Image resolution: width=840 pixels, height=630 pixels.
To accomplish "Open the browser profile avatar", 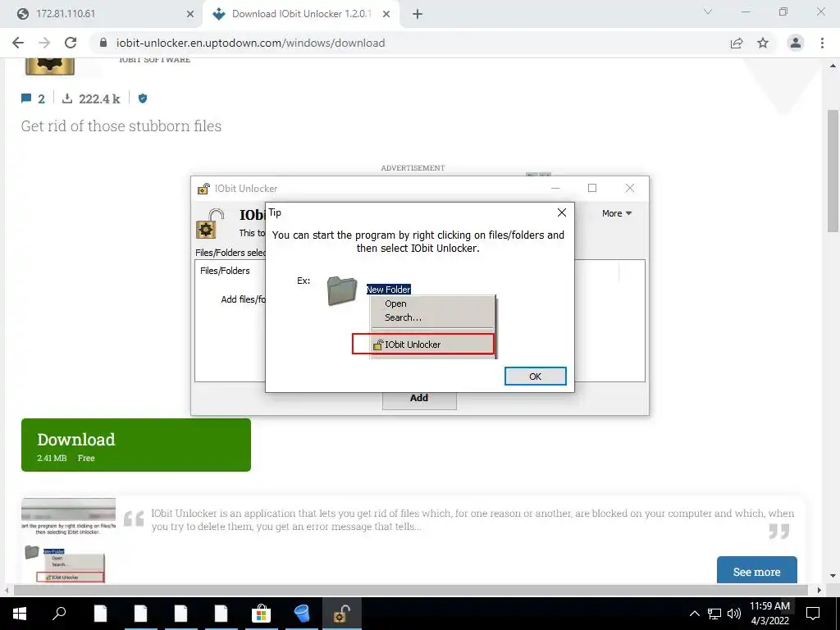I will (x=796, y=43).
